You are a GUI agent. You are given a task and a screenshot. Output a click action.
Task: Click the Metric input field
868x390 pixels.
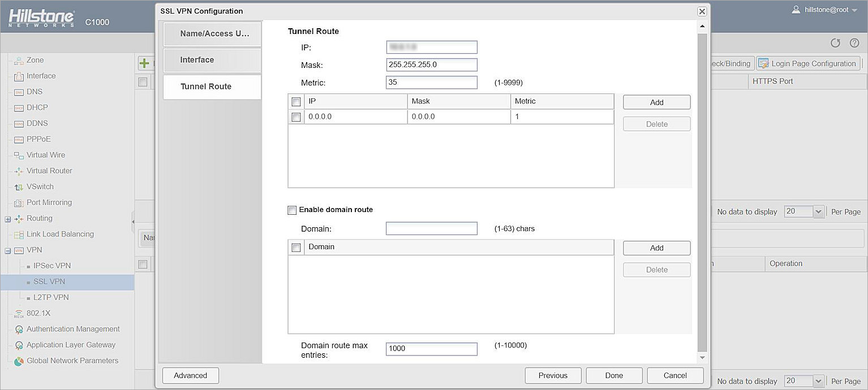point(432,83)
